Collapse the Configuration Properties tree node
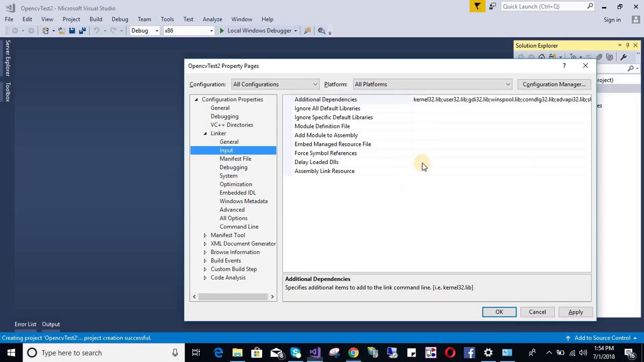This screenshot has width=644, height=362. [x=196, y=100]
